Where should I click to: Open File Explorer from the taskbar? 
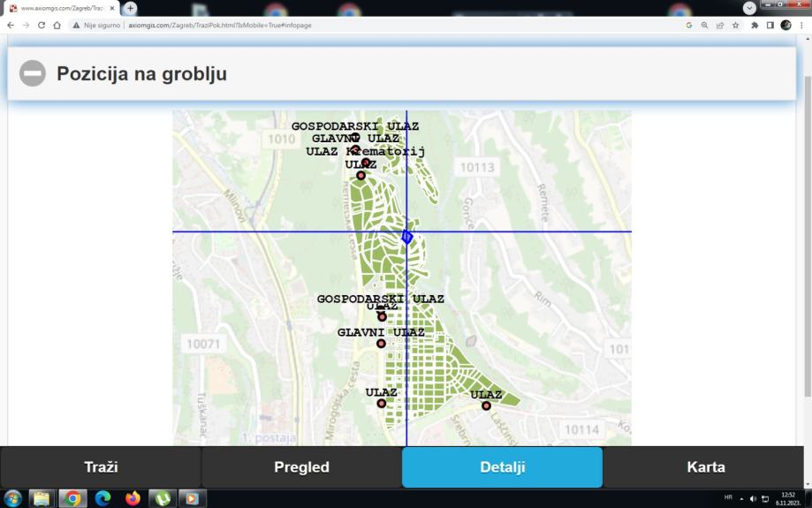[42, 498]
